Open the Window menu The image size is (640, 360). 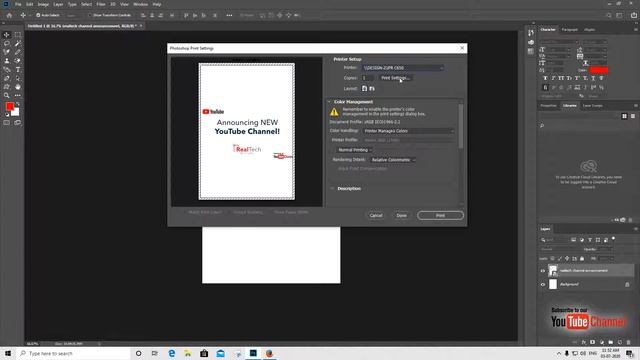tap(140, 4)
